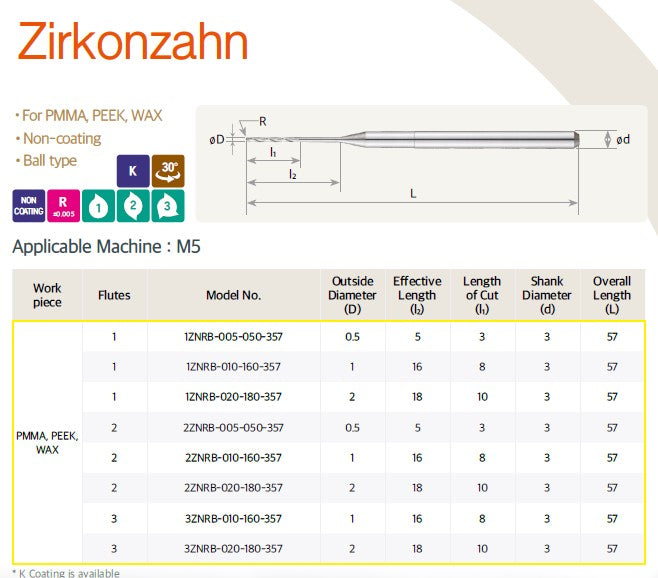Click the 'Flutes' column header
This screenshot has width=658, height=578.
114,295
